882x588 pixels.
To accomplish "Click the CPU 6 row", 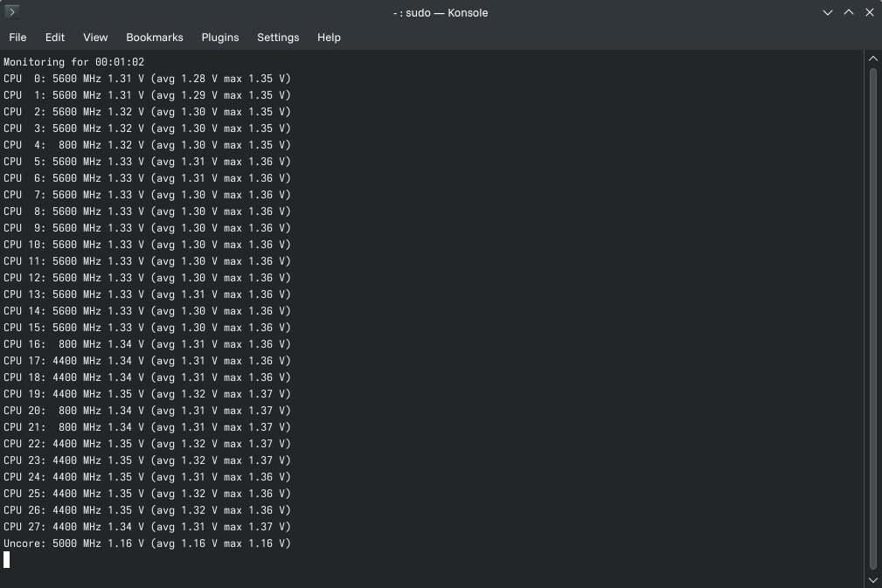I will [x=147, y=177].
